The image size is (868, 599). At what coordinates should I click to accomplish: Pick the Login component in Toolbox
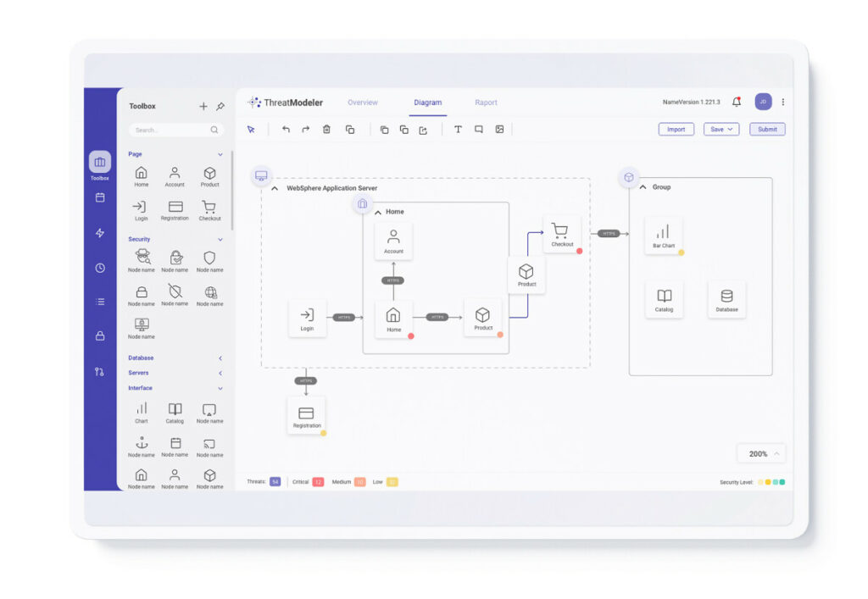coord(141,211)
